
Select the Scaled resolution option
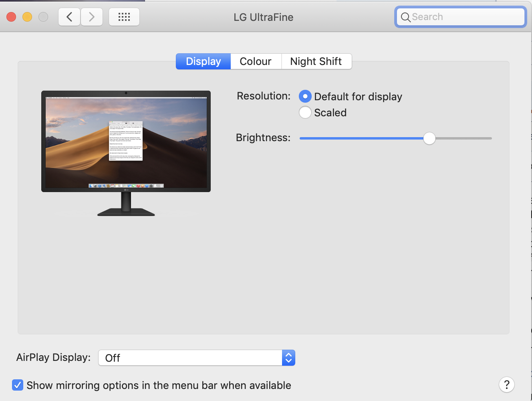coord(305,112)
